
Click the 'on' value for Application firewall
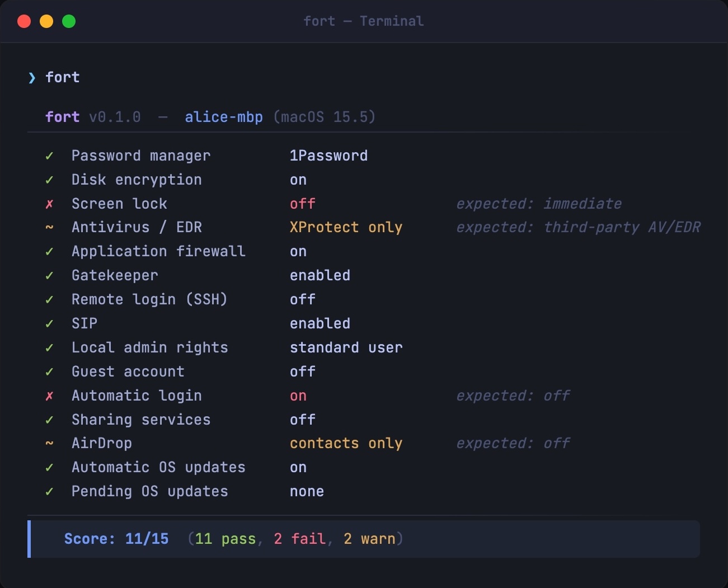298,252
